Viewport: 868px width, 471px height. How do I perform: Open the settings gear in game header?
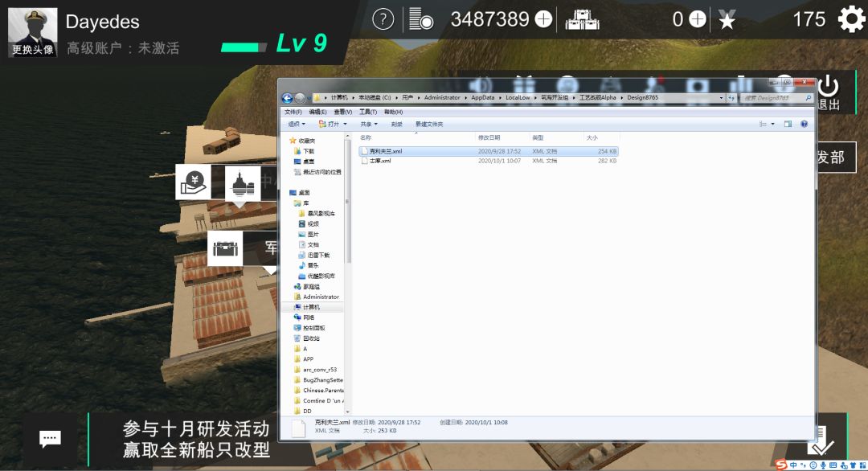tap(851, 19)
